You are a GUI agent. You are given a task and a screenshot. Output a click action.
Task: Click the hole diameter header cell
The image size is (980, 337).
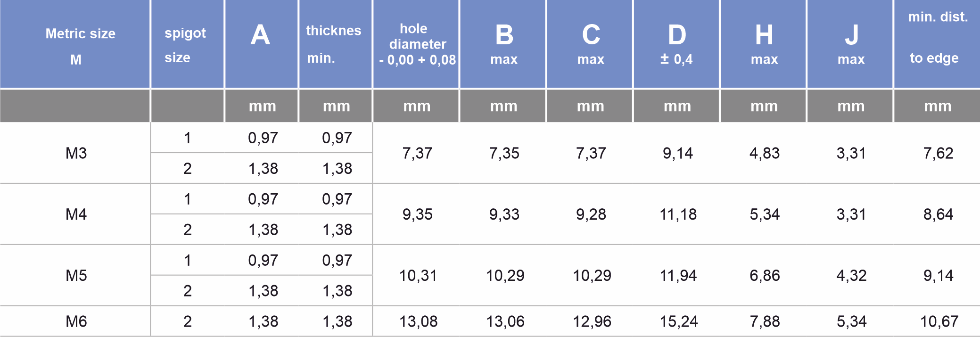pos(416,44)
